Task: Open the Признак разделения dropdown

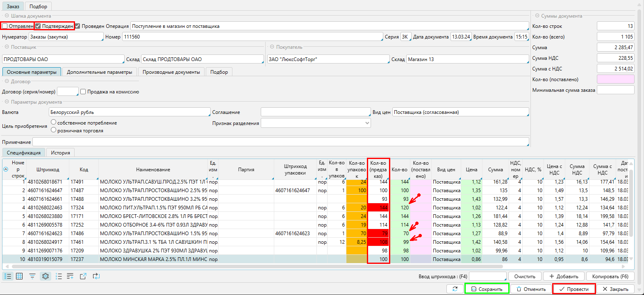Action: [x=316, y=123]
